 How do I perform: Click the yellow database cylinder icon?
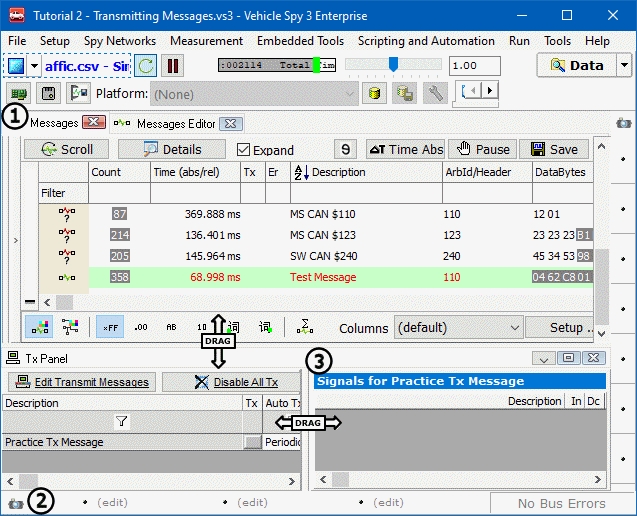[375, 93]
